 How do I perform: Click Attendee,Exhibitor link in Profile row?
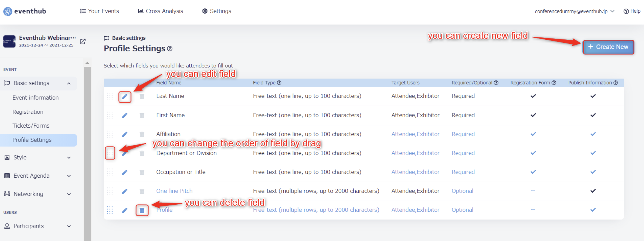415,210
